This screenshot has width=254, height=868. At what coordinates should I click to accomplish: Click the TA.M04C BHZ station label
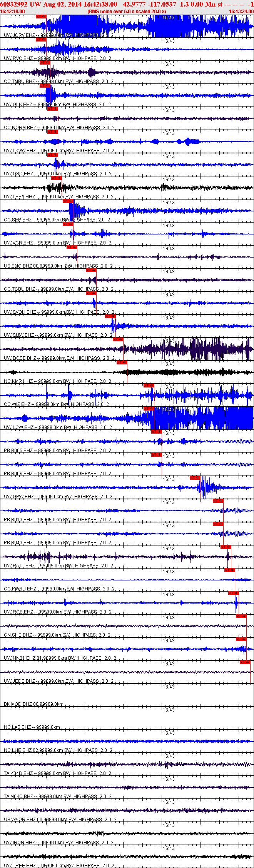(58, 796)
